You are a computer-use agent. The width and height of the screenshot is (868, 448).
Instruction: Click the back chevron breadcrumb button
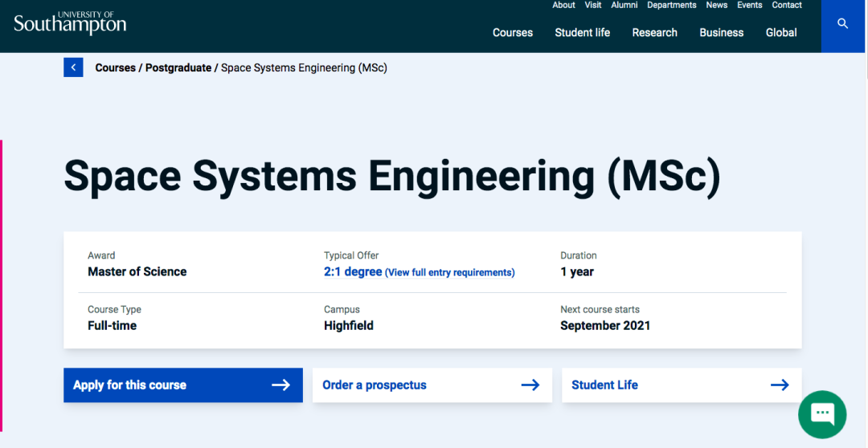point(73,67)
